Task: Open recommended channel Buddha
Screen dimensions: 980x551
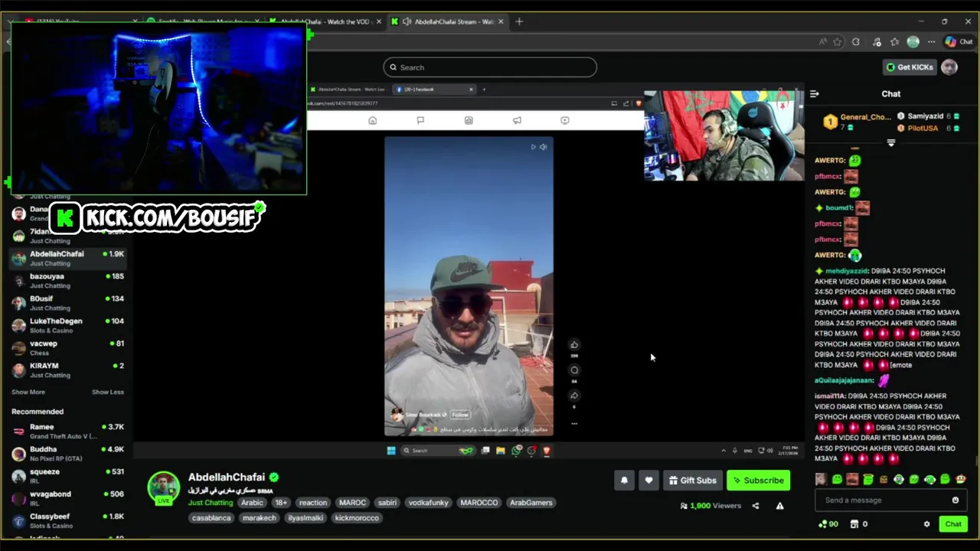Action: point(67,453)
